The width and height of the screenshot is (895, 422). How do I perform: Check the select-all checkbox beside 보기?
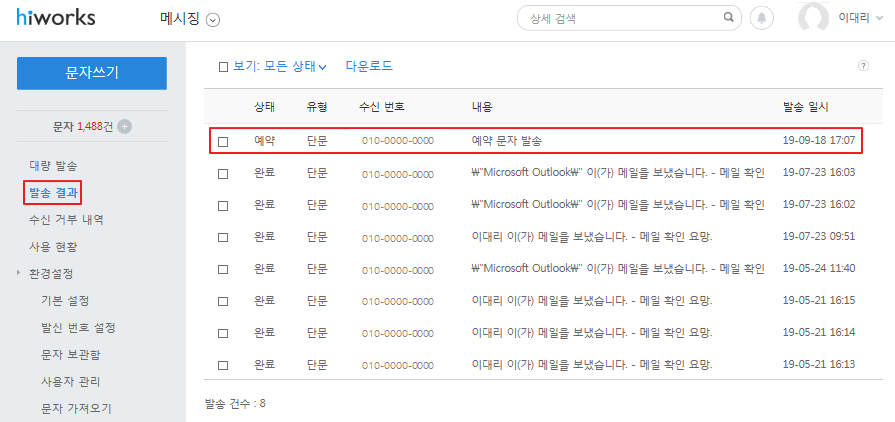224,67
